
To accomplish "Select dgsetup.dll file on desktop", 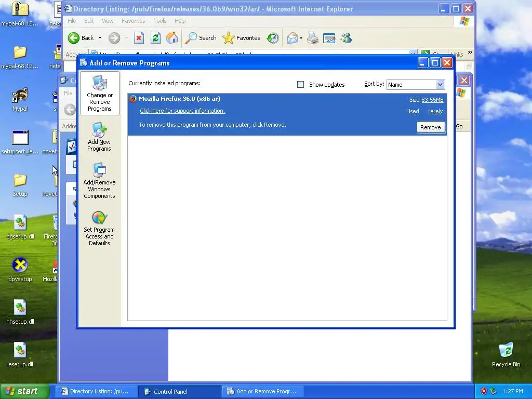I will 20,228.
